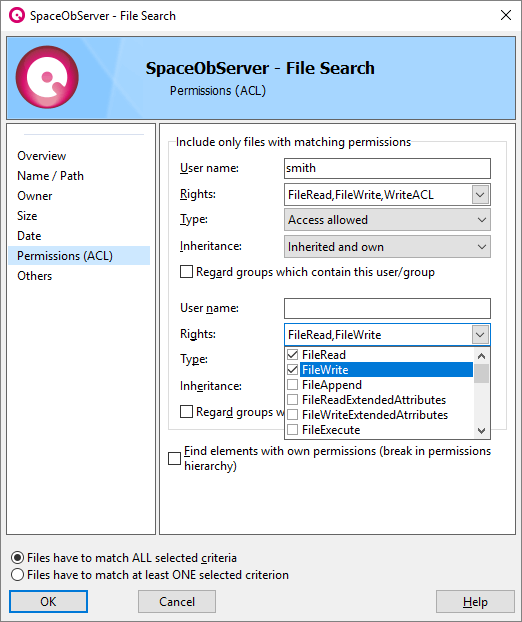Click the SpaceObServer logo in the banner
This screenshot has width=522, height=622.
(47, 77)
